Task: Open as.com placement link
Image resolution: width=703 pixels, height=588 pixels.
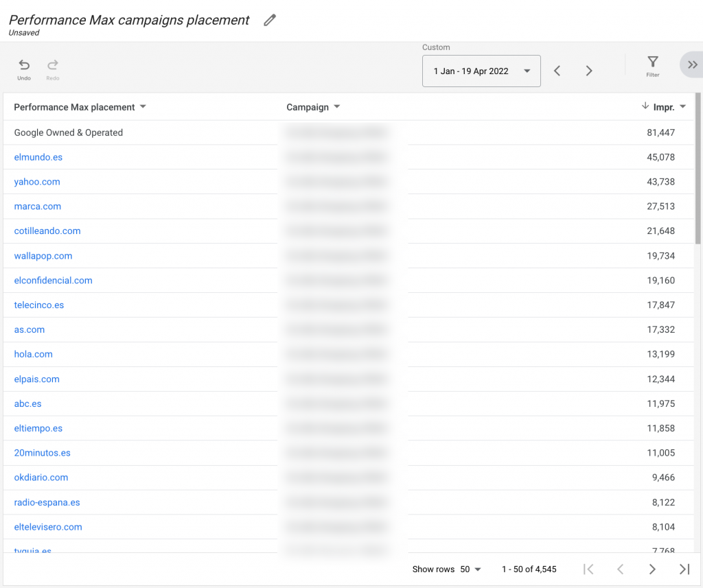Action: pos(29,330)
